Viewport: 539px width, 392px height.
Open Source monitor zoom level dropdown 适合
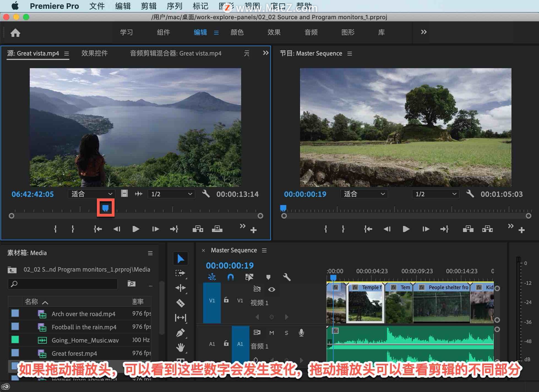click(x=92, y=194)
